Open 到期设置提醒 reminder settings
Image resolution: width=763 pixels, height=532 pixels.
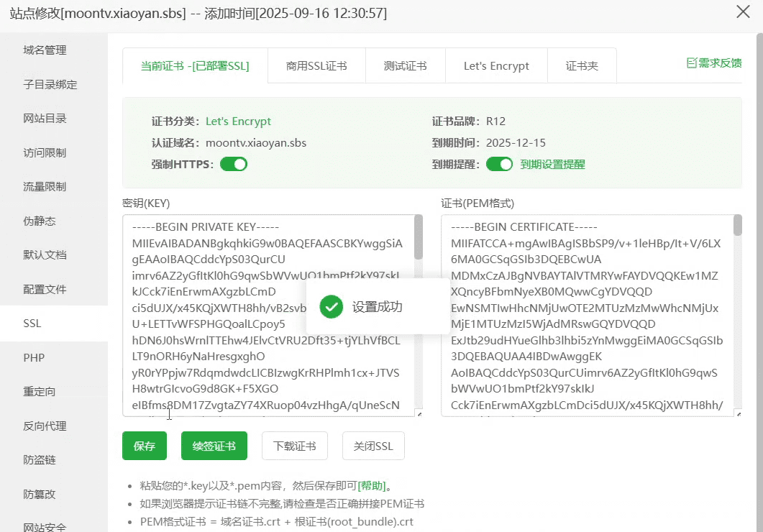pos(552,164)
